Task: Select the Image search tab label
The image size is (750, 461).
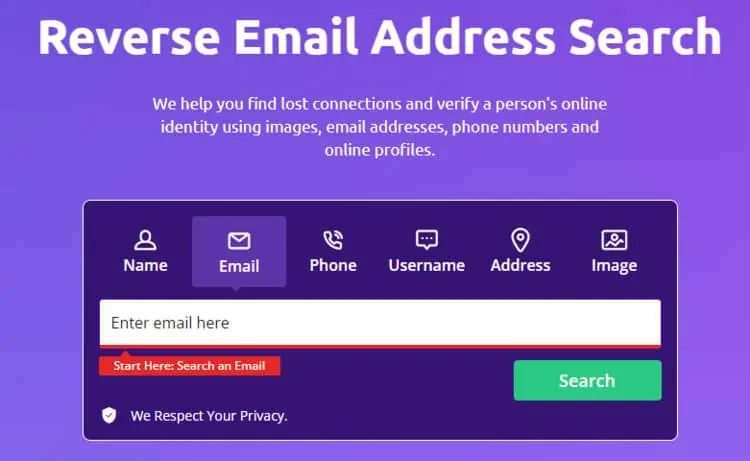Action: 614,266
